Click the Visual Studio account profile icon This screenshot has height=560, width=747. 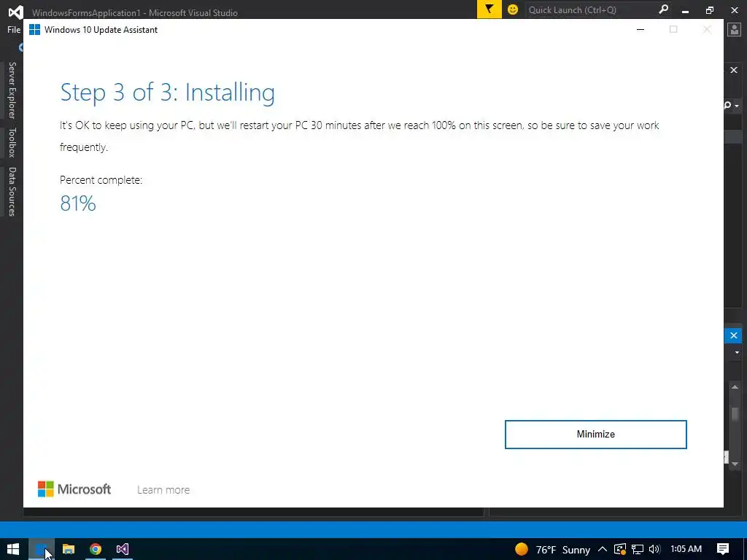[x=734, y=29]
